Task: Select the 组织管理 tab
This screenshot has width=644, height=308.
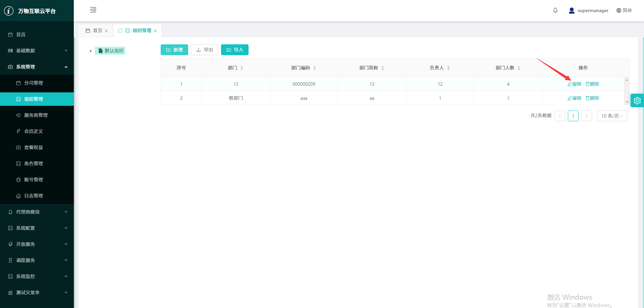Action: 138,31
